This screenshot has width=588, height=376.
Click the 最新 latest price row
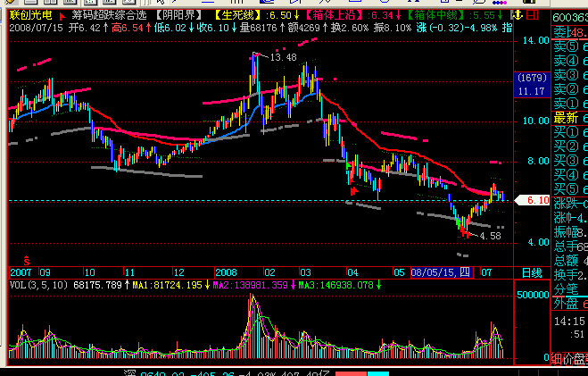click(570, 118)
